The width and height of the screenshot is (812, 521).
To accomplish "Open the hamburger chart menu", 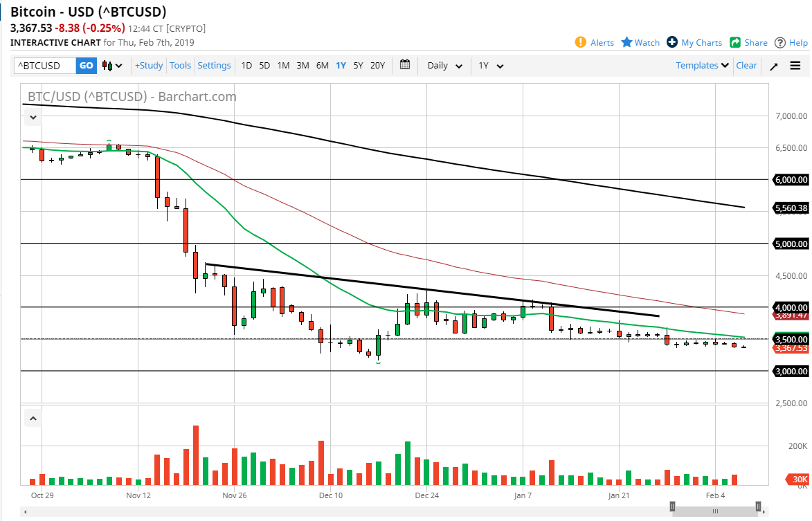I will tap(795, 65).
